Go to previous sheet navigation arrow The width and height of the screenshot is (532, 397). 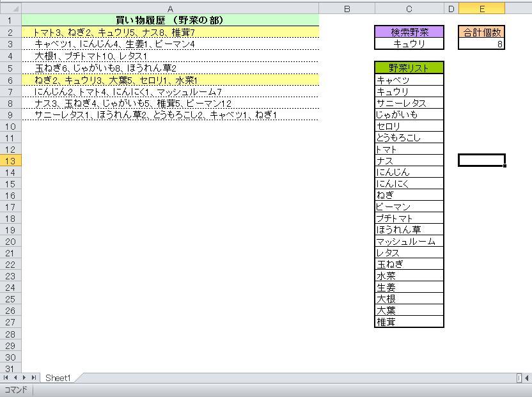(15, 378)
